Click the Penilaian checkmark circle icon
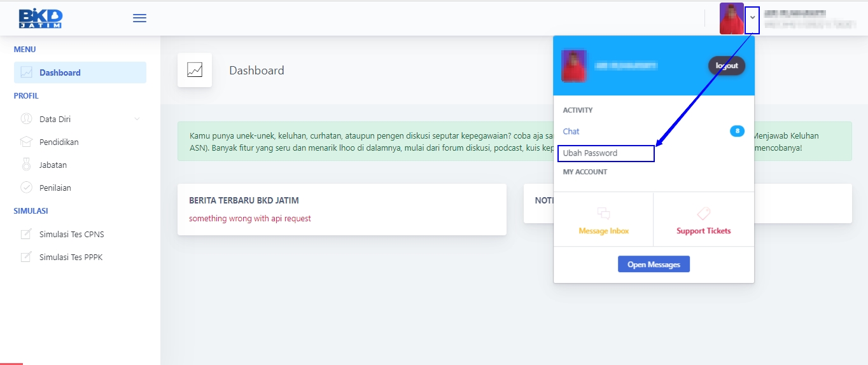 click(x=26, y=188)
